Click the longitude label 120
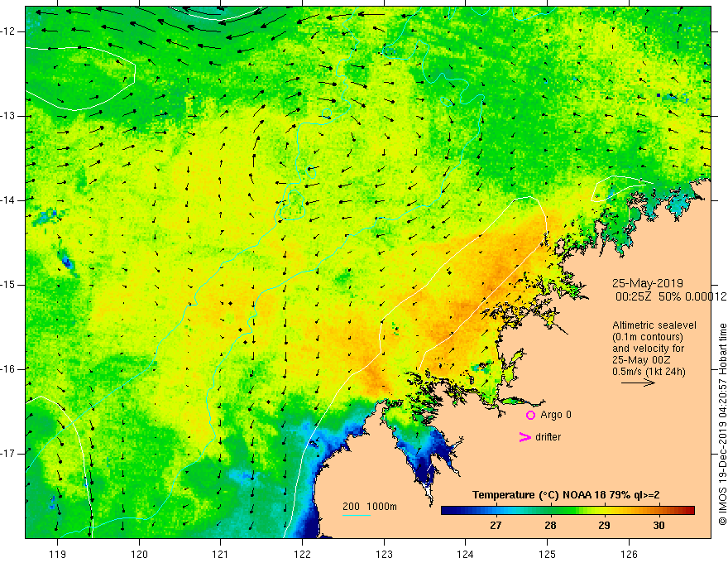 139,554
